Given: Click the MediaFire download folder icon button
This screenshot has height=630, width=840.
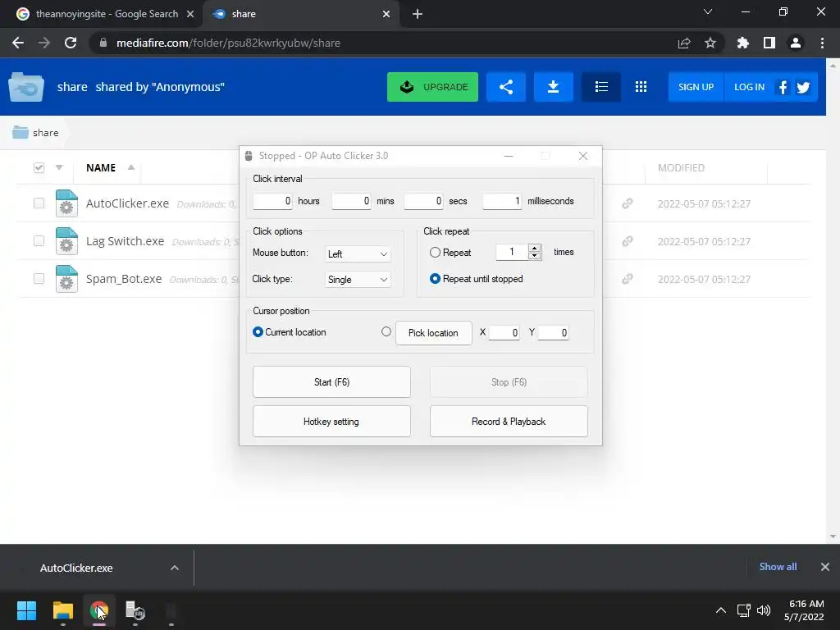Looking at the screenshot, I should 554,87.
